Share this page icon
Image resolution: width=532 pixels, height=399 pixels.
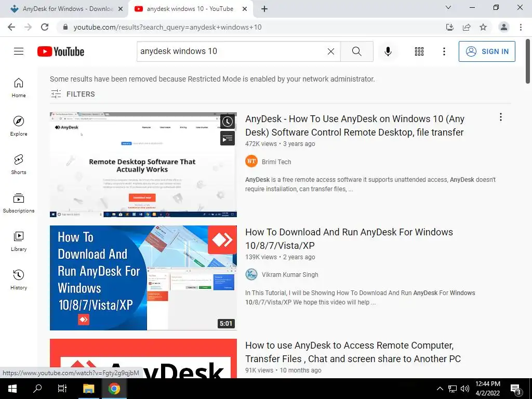(467, 27)
